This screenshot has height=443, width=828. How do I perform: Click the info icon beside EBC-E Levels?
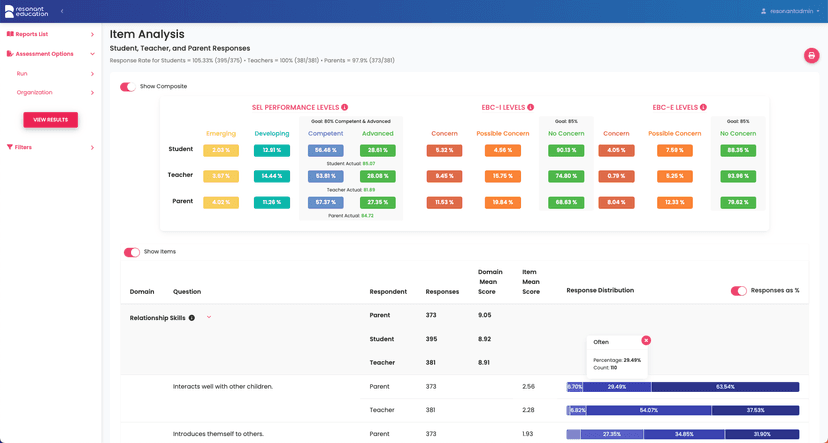[x=704, y=107]
